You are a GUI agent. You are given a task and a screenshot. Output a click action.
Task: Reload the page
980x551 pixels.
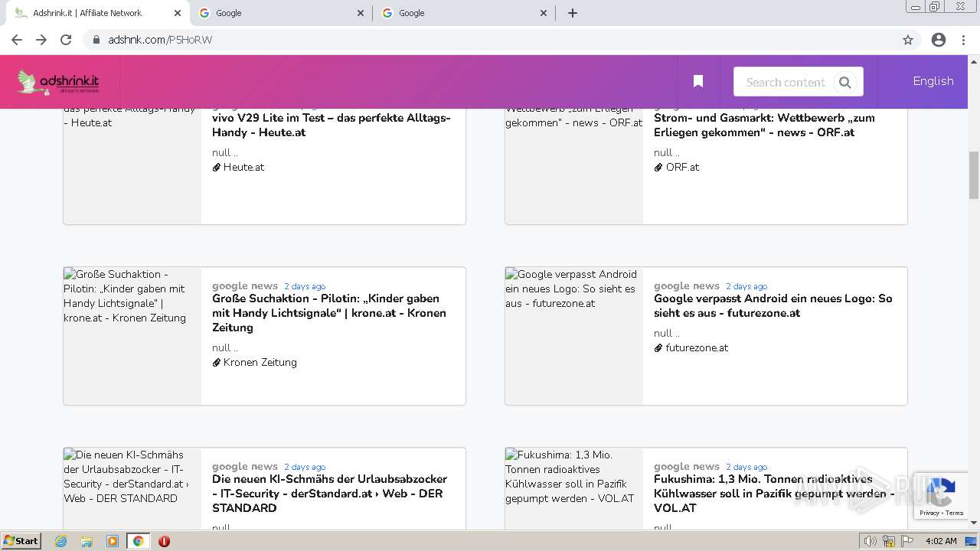pyautogui.click(x=66, y=40)
